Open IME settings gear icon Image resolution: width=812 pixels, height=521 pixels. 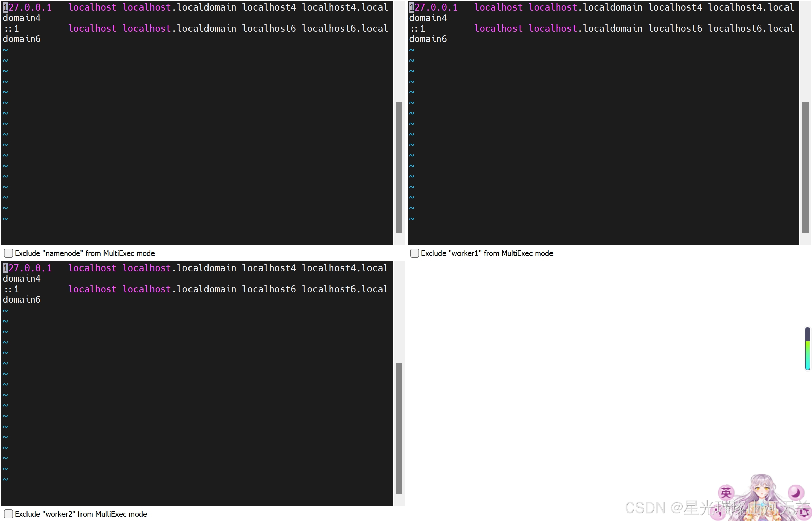(804, 513)
